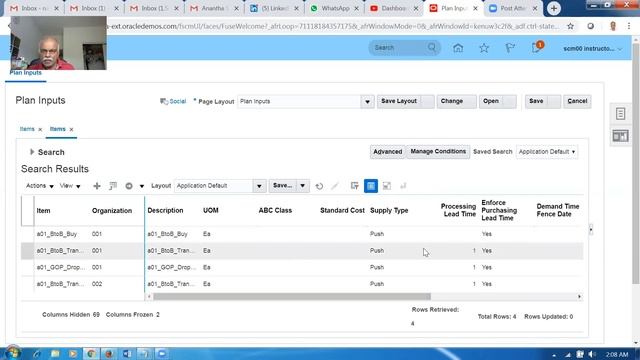Bookmark this page with browser star icon
The width and height of the screenshot is (640, 360).
(x=571, y=26)
